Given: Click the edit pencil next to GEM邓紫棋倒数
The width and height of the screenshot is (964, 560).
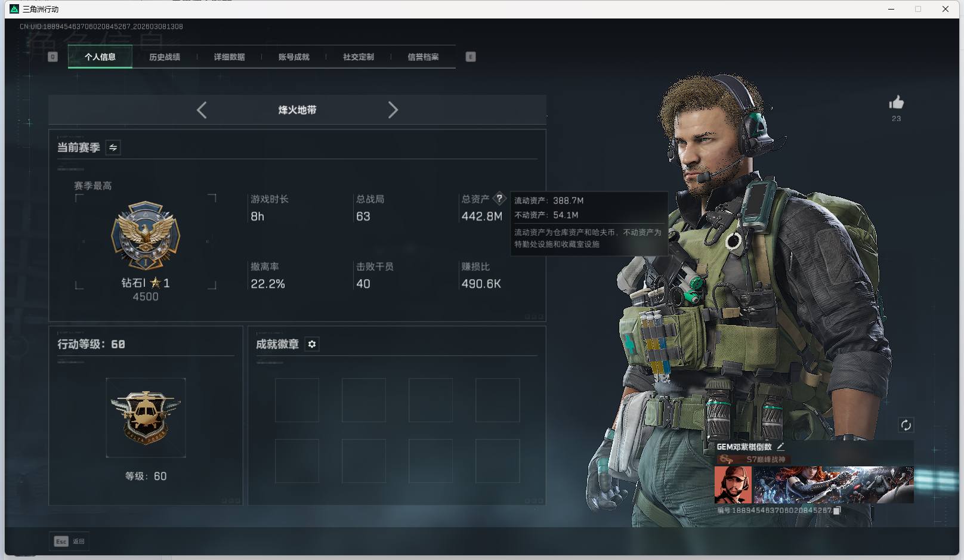Looking at the screenshot, I should (781, 446).
